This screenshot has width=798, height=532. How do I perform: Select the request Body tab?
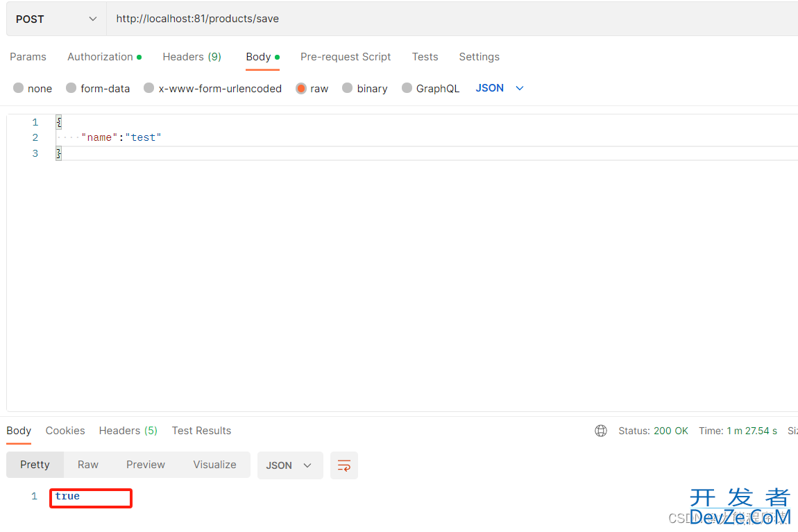(x=262, y=57)
